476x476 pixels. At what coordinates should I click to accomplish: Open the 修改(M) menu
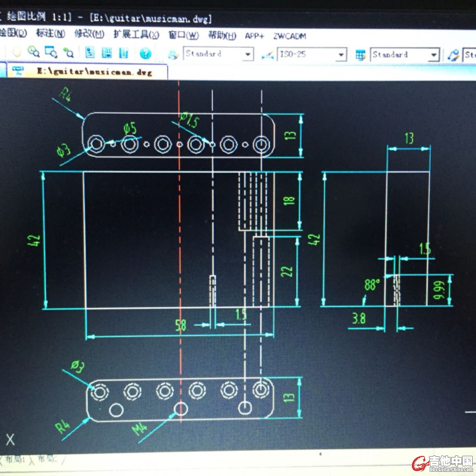[x=89, y=34]
